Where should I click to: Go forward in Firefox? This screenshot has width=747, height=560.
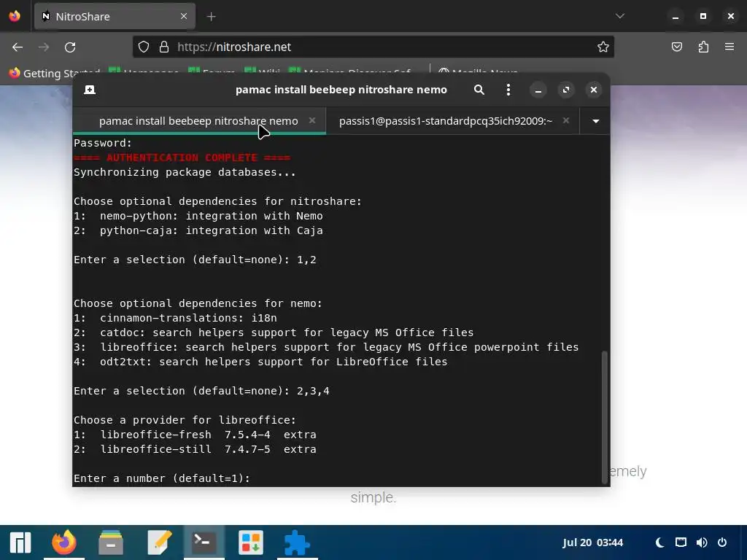coord(44,47)
